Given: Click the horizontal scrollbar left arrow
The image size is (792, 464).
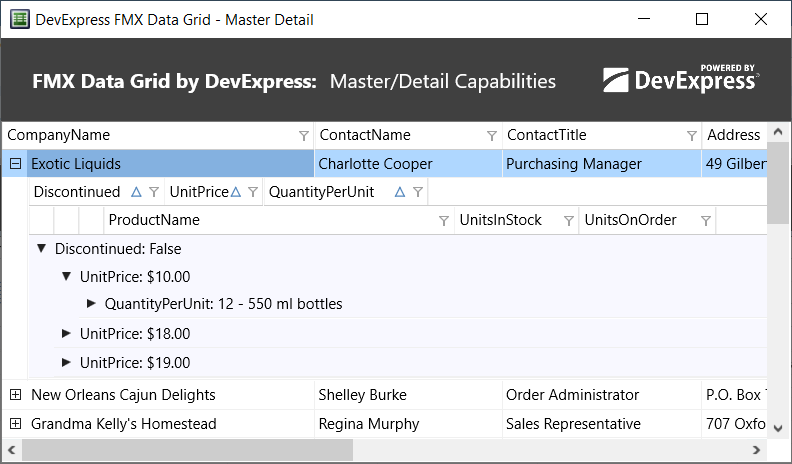Looking at the screenshot, I should (11, 449).
